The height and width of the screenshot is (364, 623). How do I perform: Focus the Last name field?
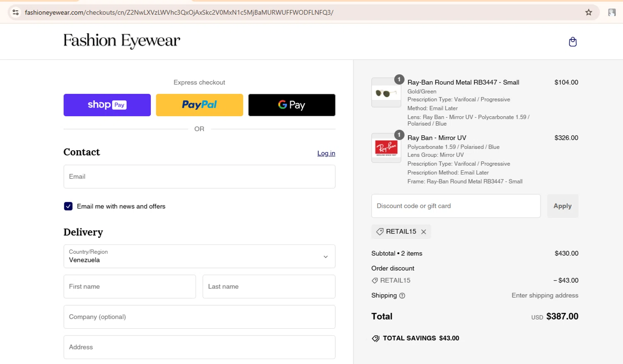[269, 286]
